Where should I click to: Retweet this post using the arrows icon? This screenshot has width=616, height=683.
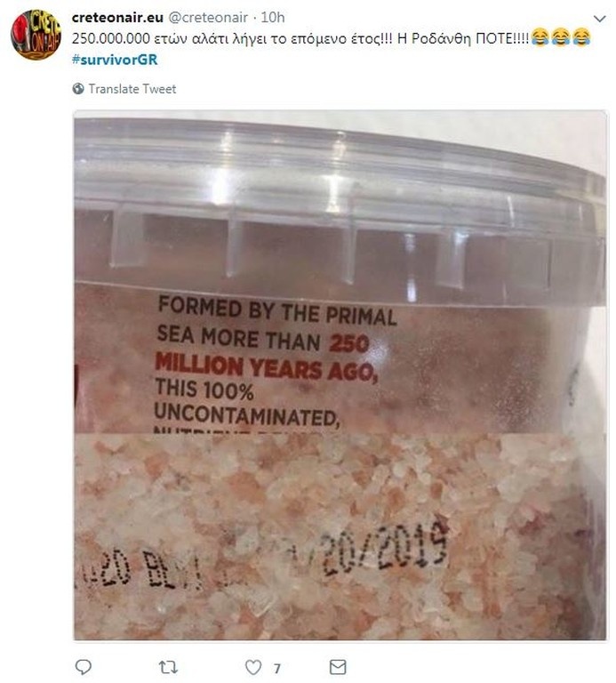(x=168, y=667)
